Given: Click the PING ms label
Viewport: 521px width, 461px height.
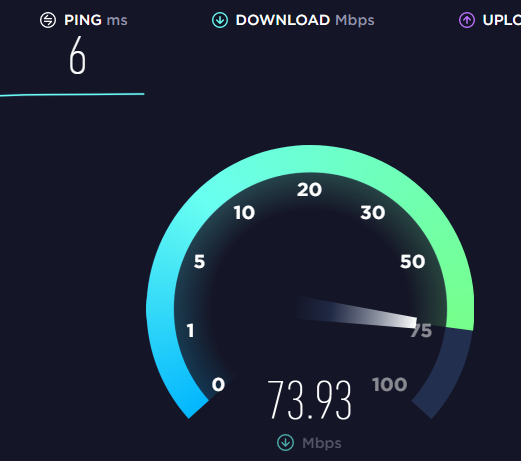Looking at the screenshot, I should point(96,20).
